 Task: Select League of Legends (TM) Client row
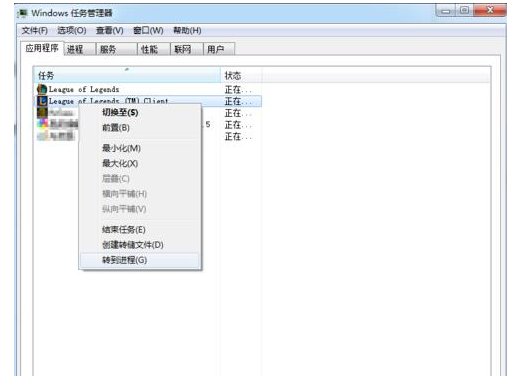[x=148, y=101]
